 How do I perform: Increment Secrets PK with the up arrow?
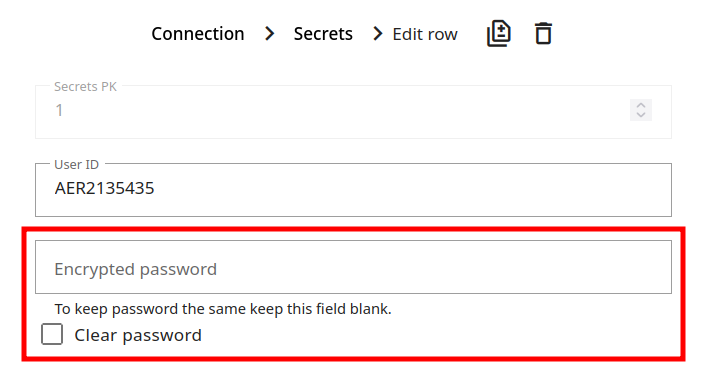[641, 105]
